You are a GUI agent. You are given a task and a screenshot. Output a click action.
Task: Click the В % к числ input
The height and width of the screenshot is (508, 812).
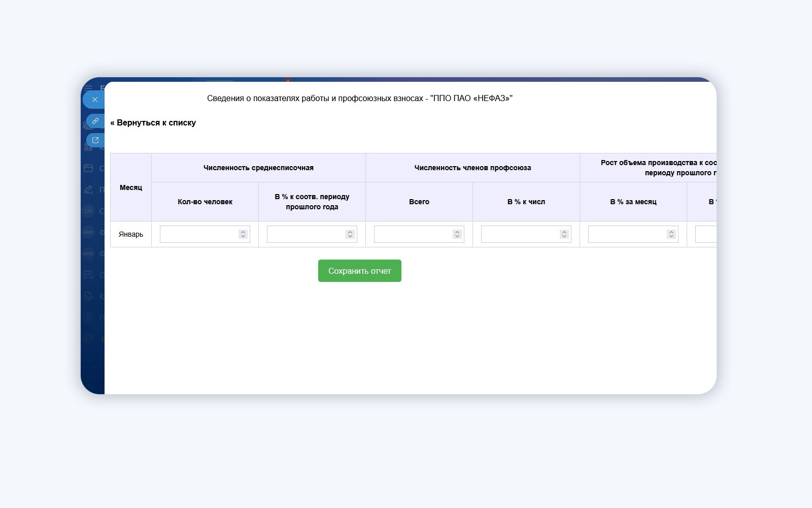pyautogui.click(x=526, y=234)
